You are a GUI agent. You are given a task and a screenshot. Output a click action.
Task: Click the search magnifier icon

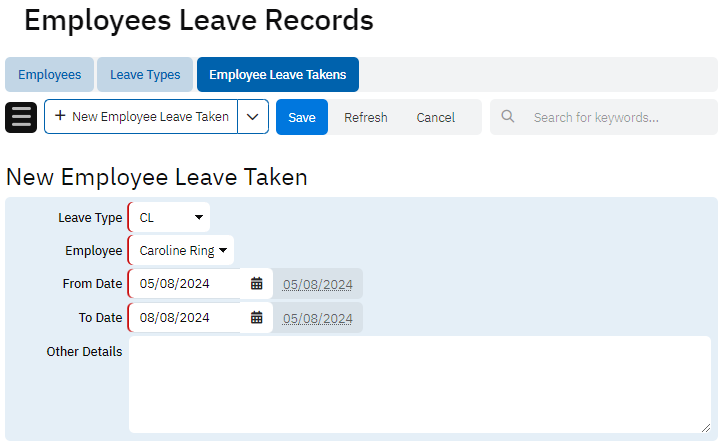click(x=508, y=117)
